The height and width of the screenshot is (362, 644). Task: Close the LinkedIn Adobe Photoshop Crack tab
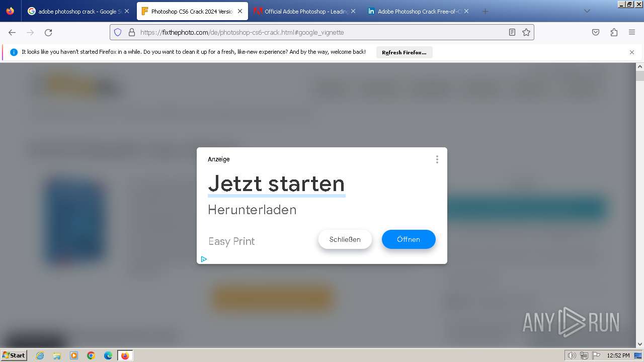[466, 11]
